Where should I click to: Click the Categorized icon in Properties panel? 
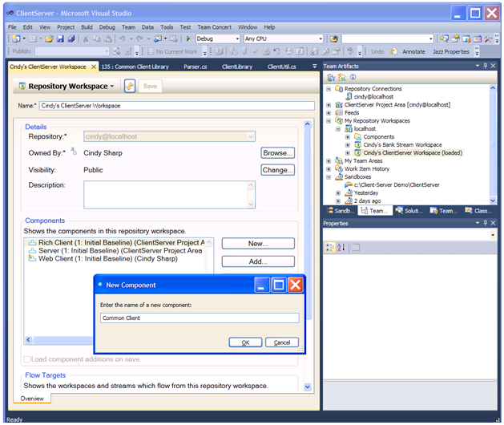(x=330, y=248)
